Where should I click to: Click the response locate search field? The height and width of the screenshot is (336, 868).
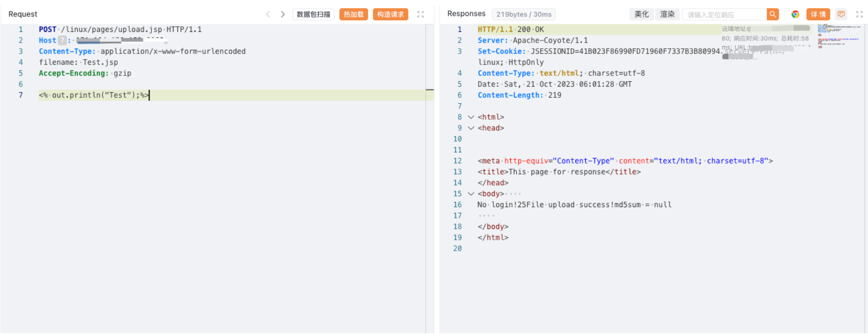[x=724, y=15]
